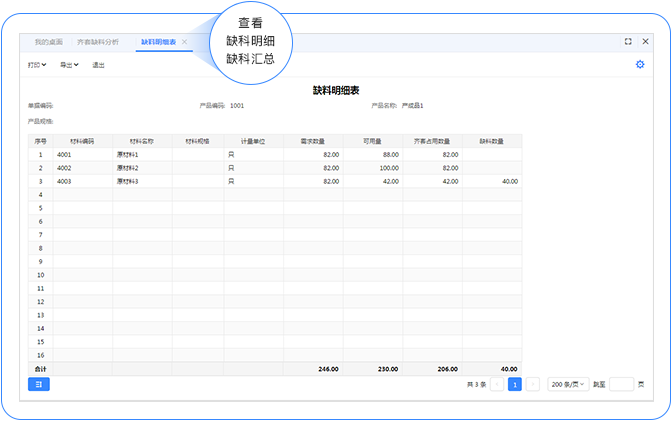
Task: Select row with material code 4001
Action: [82, 155]
